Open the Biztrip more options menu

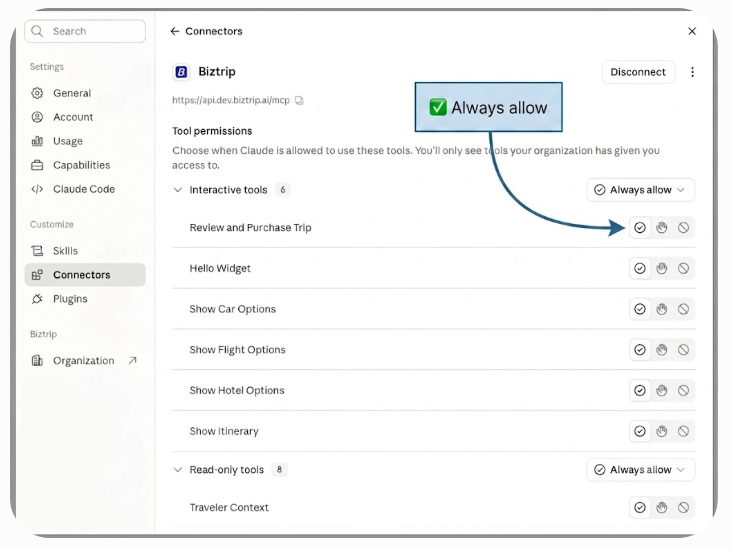[x=692, y=72]
